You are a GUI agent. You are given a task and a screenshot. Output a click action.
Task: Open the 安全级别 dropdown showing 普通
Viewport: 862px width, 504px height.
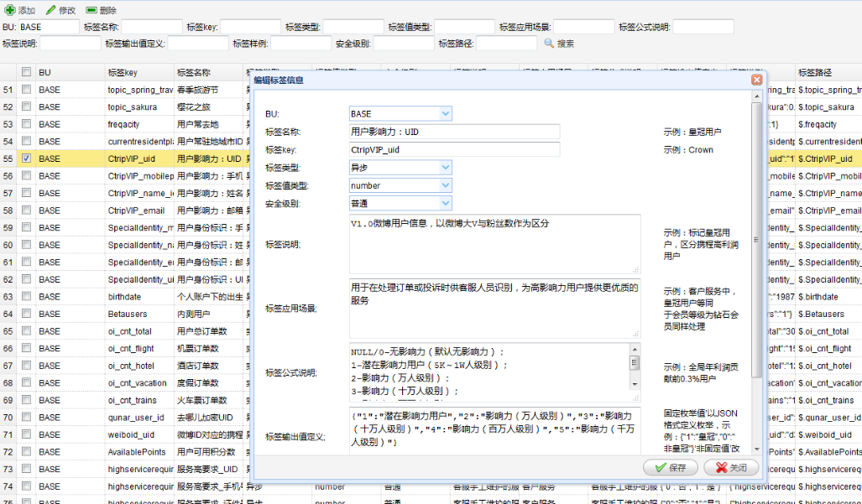tap(446, 203)
